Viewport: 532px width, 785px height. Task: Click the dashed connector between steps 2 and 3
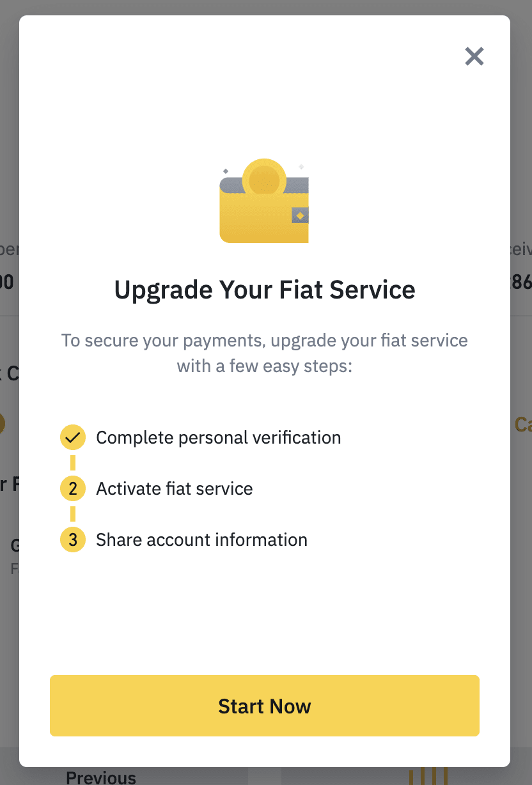click(73, 514)
